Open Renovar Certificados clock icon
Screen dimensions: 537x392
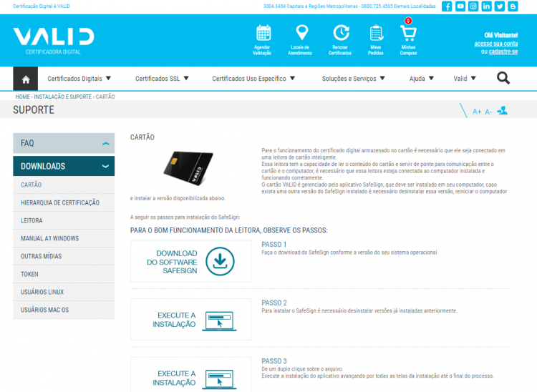(x=341, y=33)
